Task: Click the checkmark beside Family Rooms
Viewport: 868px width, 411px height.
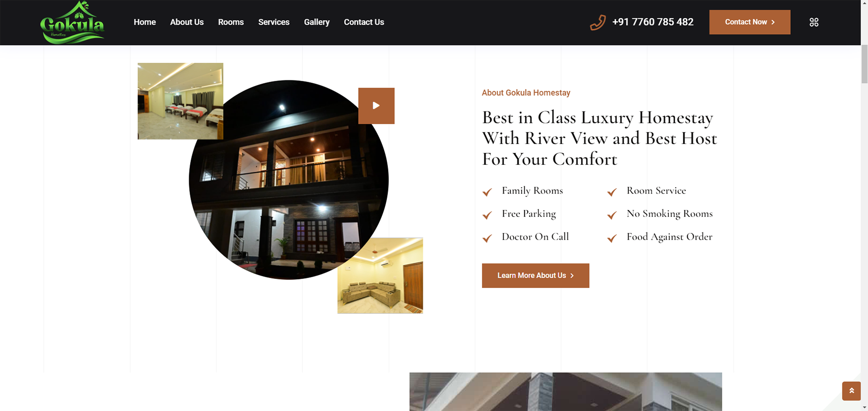Action: point(487,192)
